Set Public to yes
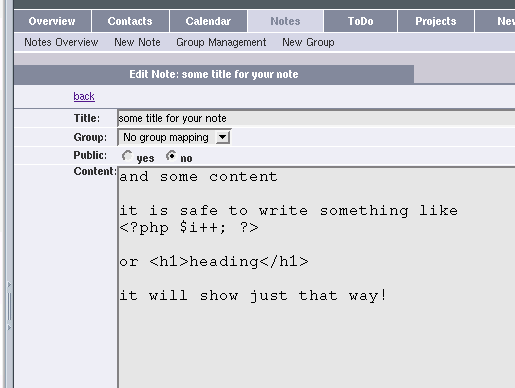This screenshot has width=515, height=388. [127, 156]
